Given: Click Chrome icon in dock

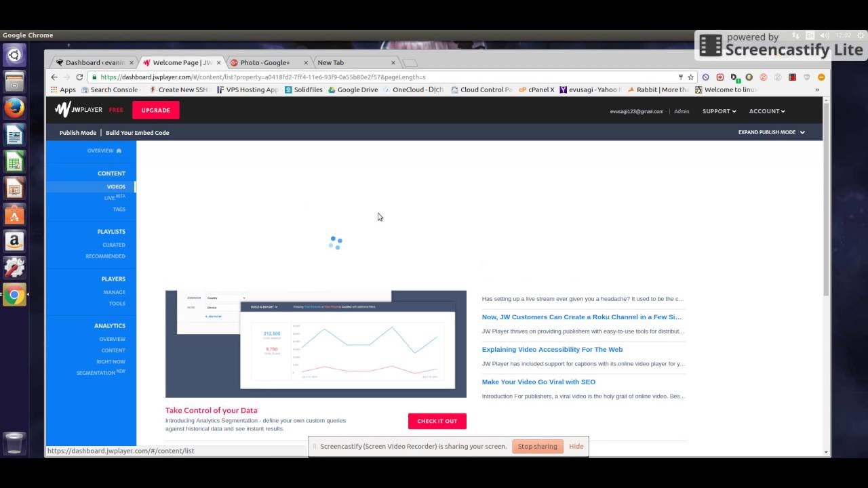Looking at the screenshot, I should (x=14, y=295).
